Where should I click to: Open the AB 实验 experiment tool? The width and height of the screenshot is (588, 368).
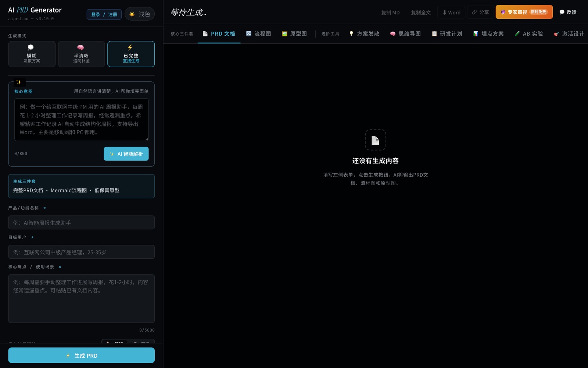tap(528, 33)
